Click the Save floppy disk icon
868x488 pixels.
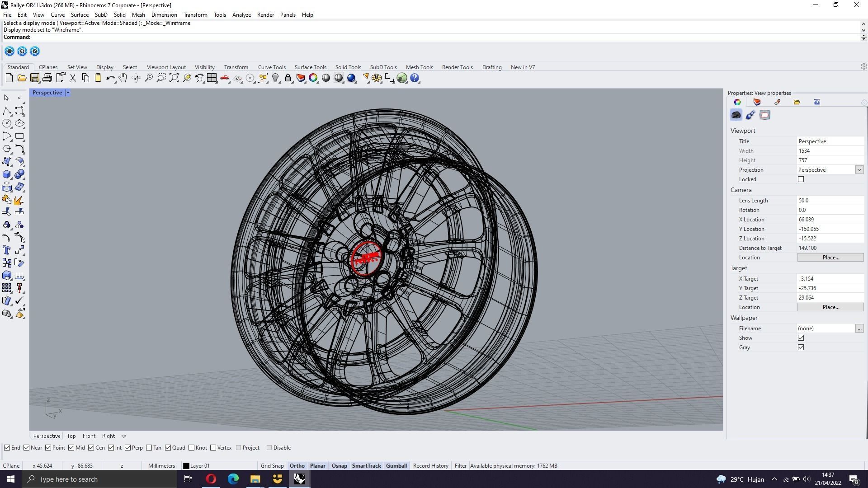pos(34,78)
